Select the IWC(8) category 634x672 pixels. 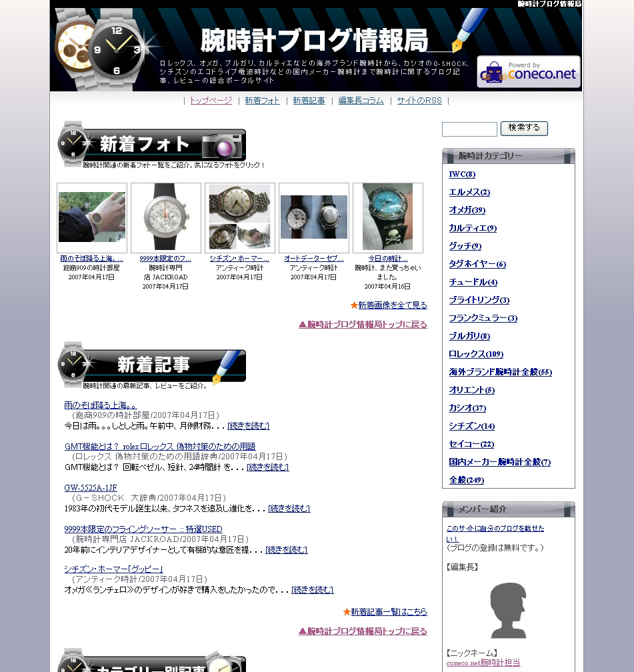pos(462,174)
